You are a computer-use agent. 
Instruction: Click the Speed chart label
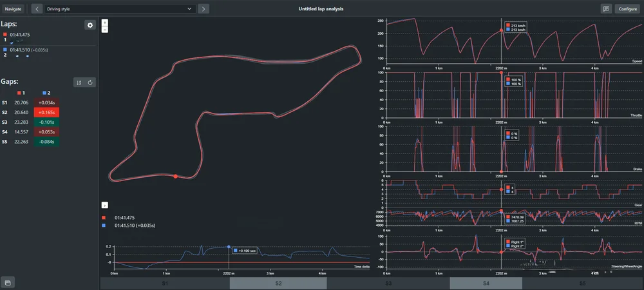[637, 61]
